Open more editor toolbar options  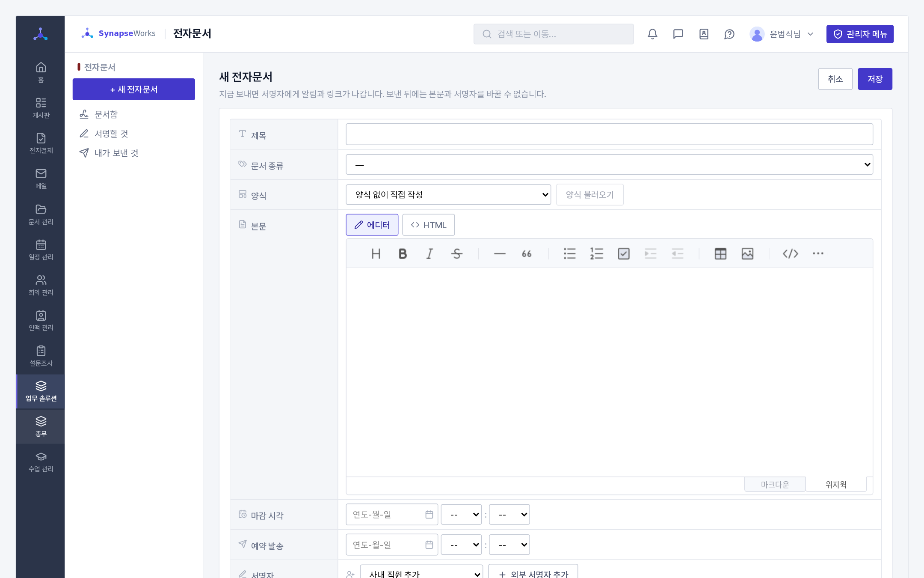(818, 254)
